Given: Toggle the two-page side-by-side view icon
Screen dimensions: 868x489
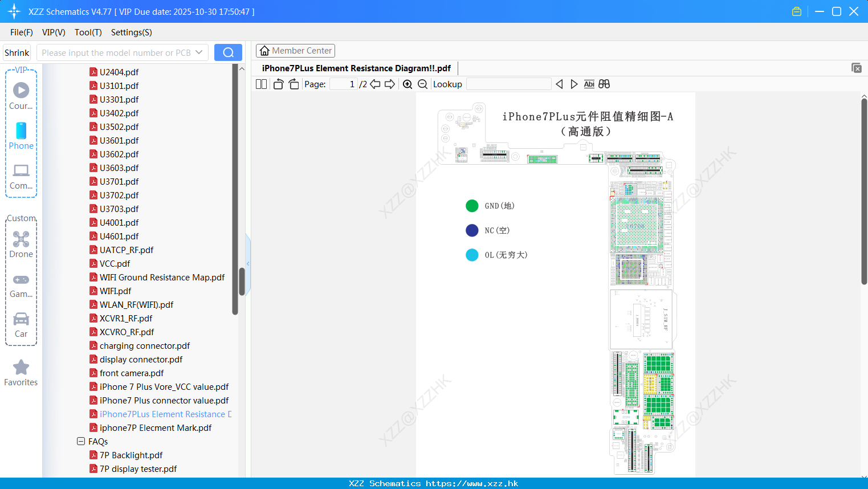Looking at the screenshot, I should click(261, 84).
